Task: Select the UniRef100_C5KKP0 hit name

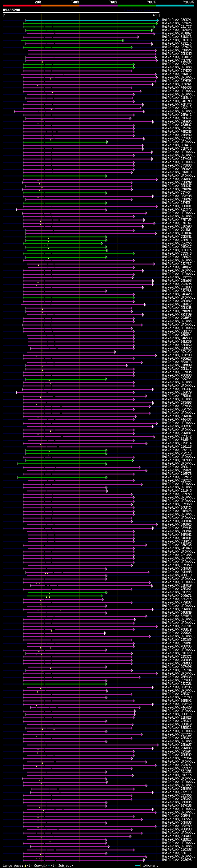Action: click(177, 50)
